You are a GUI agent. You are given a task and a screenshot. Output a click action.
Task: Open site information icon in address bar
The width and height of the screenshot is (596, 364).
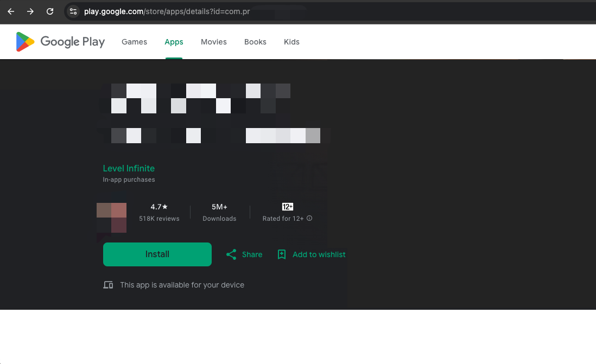click(73, 11)
